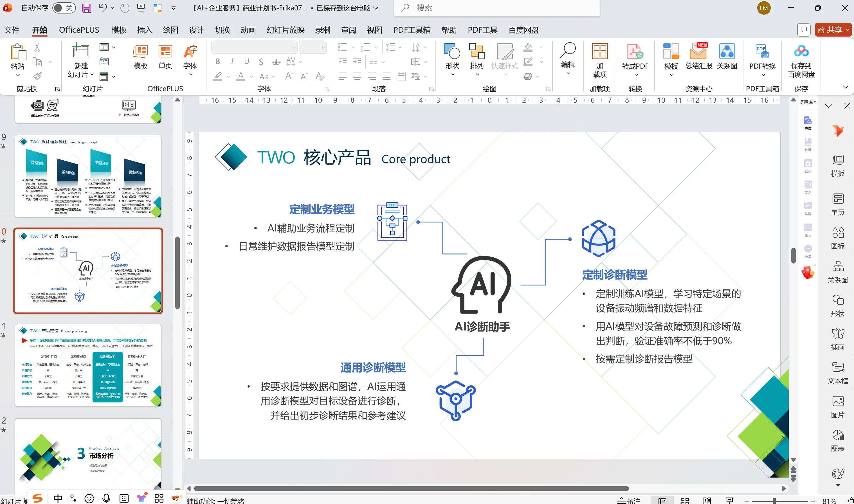Toggle Underline formatting button

[x=246, y=62]
